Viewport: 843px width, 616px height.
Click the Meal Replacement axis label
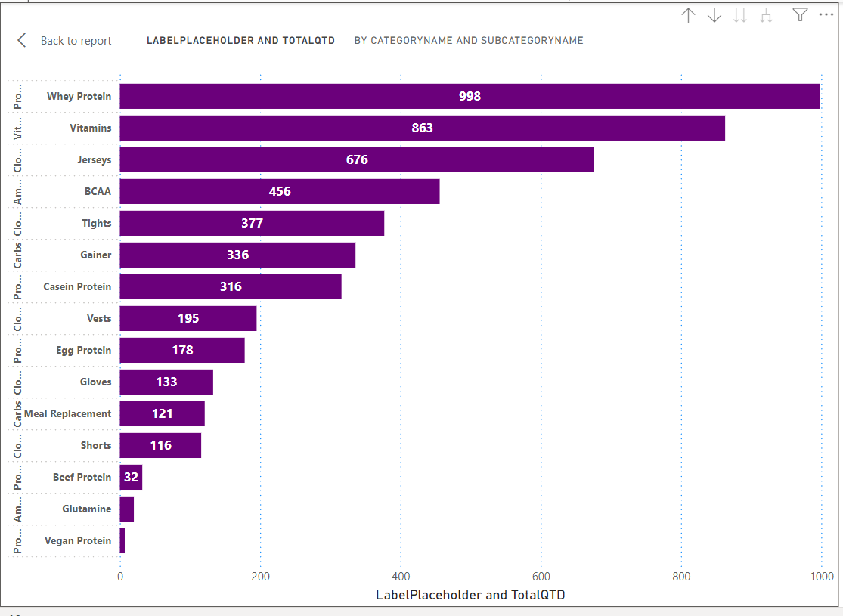point(68,413)
